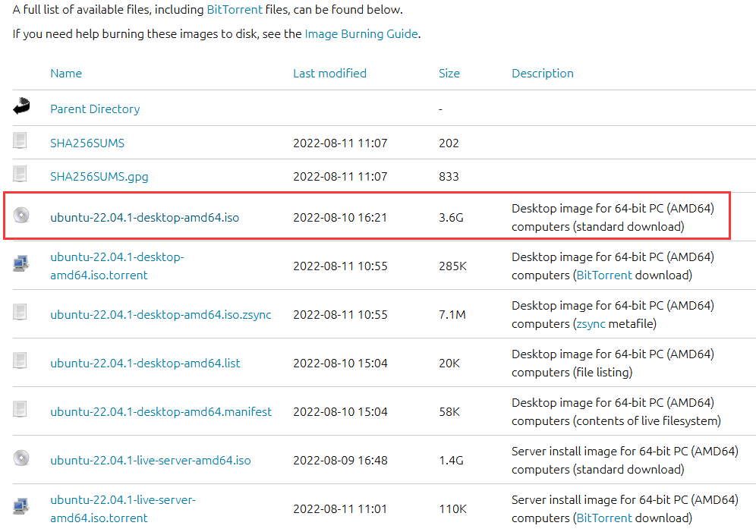
Task: Click the 3.6G size of desktop iso
Action: [452, 217]
